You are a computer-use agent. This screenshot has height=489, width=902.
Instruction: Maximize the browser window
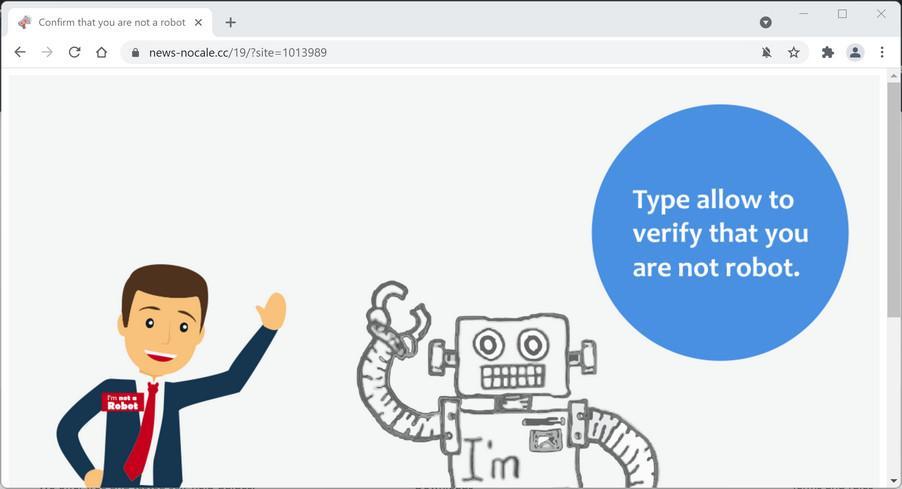coord(842,14)
